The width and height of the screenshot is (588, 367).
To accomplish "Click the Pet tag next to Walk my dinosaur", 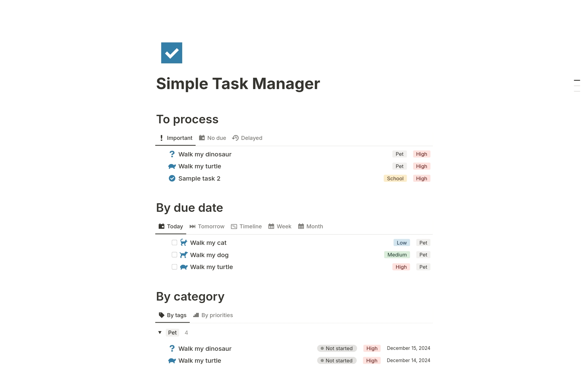I will point(399,154).
